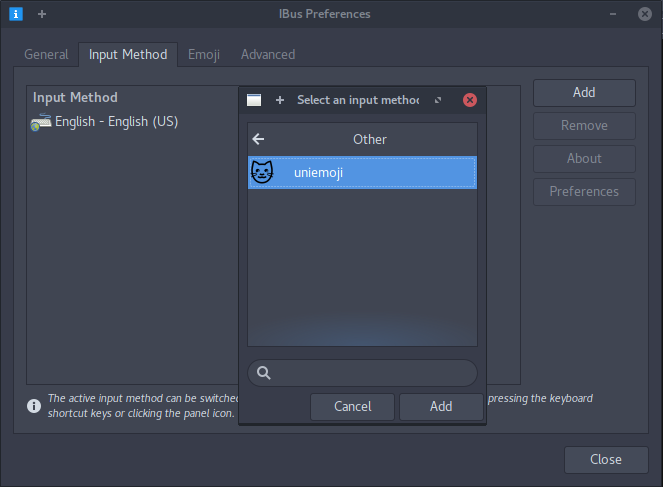Click the English (US) keyboard icon

tap(41, 122)
